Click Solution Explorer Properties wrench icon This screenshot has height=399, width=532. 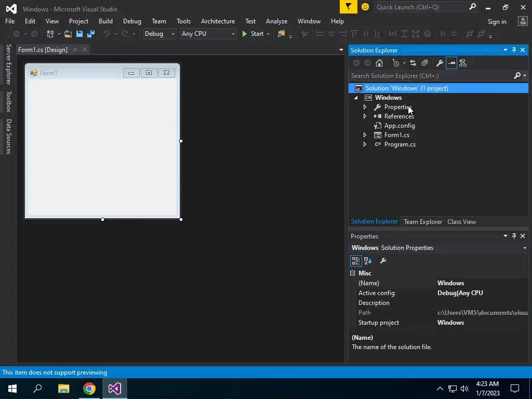click(440, 63)
